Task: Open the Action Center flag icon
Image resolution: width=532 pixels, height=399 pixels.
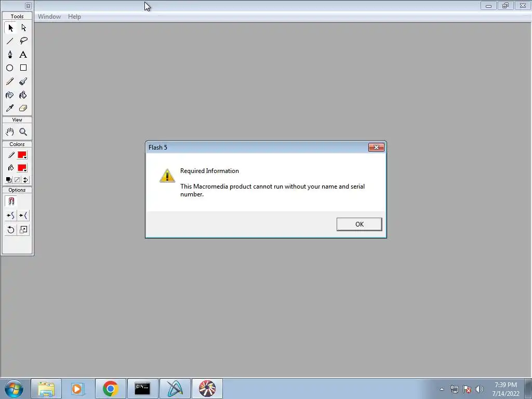Action: point(467,389)
